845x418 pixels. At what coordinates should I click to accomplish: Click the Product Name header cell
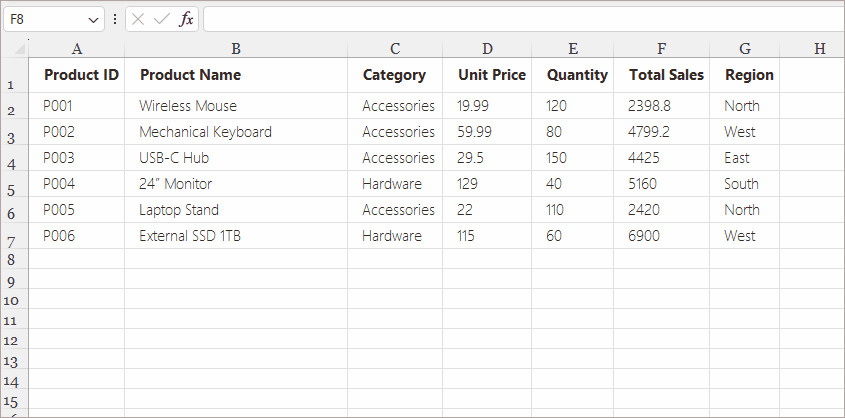click(236, 75)
